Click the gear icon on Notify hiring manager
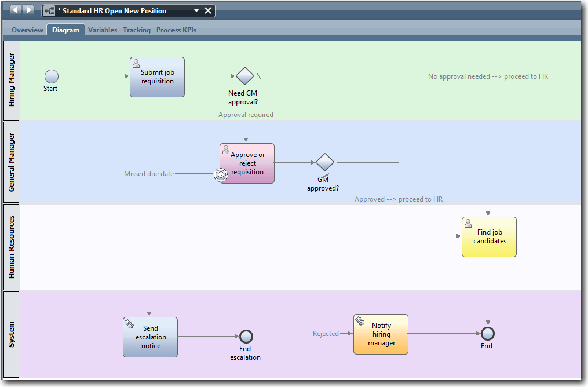588x387 pixels. tap(361, 320)
